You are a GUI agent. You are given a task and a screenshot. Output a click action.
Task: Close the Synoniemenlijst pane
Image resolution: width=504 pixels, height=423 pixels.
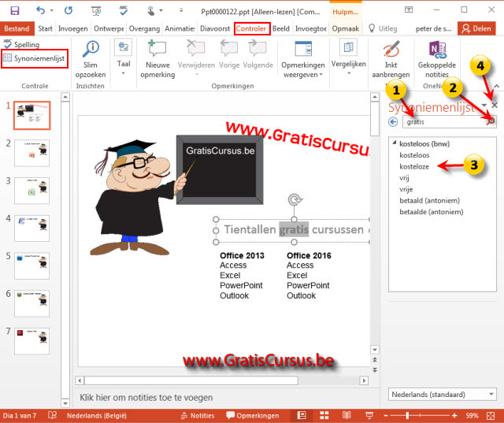[x=495, y=105]
